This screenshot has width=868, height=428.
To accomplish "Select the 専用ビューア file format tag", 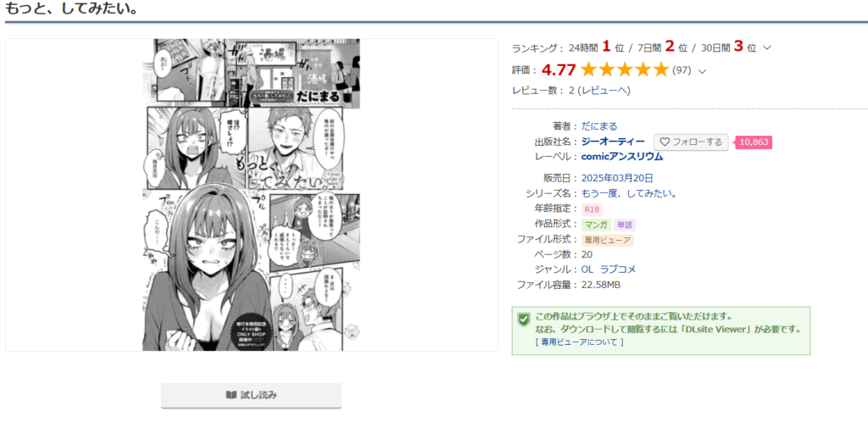I will [x=607, y=241].
